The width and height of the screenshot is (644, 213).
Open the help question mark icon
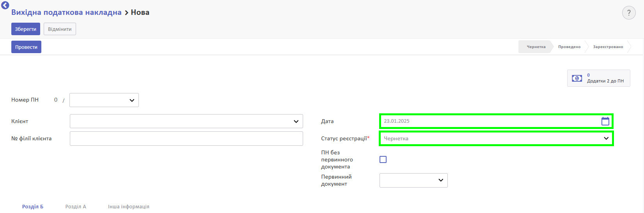[x=629, y=13]
